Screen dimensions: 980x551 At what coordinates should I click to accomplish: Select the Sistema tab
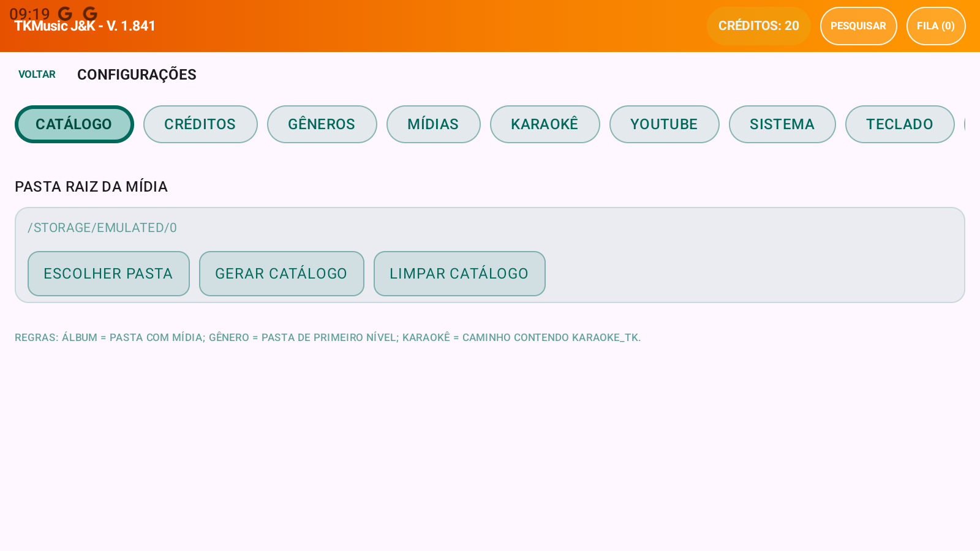click(x=782, y=124)
